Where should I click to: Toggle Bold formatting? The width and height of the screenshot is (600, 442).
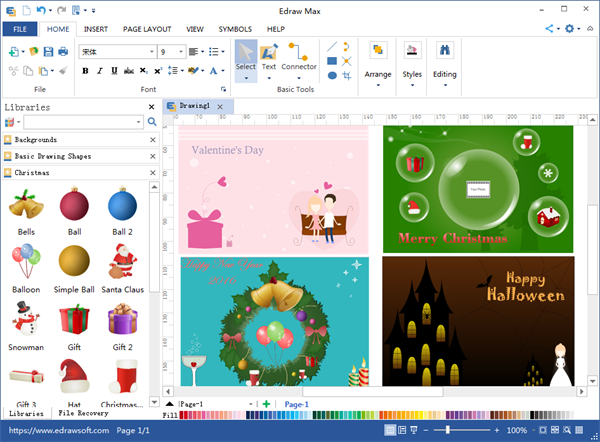tap(85, 71)
